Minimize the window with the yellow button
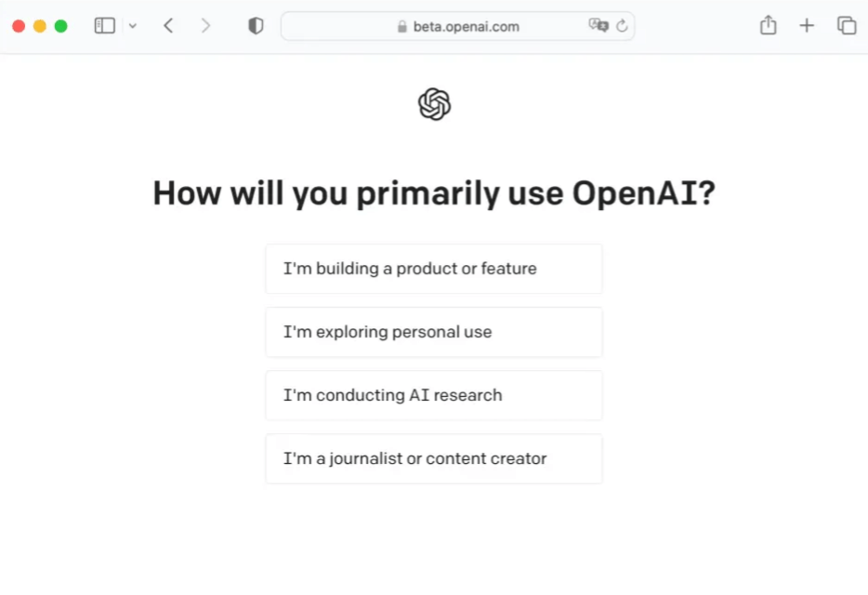 pos(40,26)
